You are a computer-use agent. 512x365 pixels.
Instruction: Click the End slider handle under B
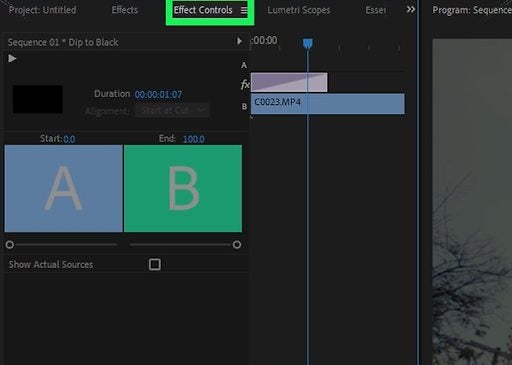(x=237, y=245)
